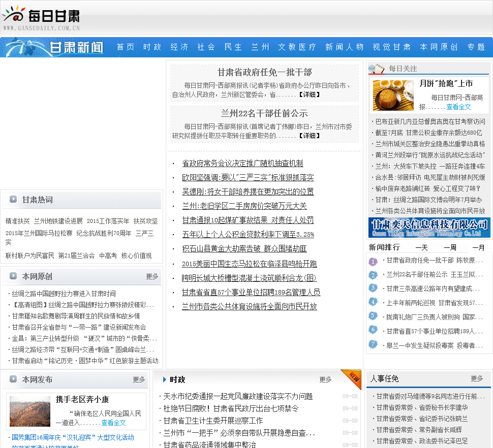Open 详细 link under 甘肃省政府任免一批干部
The height and width of the screenshot is (448, 493).
tap(310, 94)
